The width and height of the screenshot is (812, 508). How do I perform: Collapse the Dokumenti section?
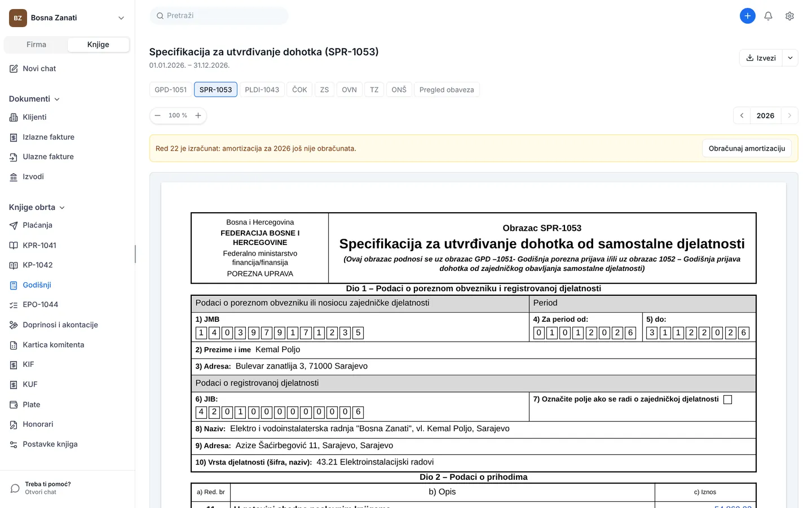coord(34,99)
